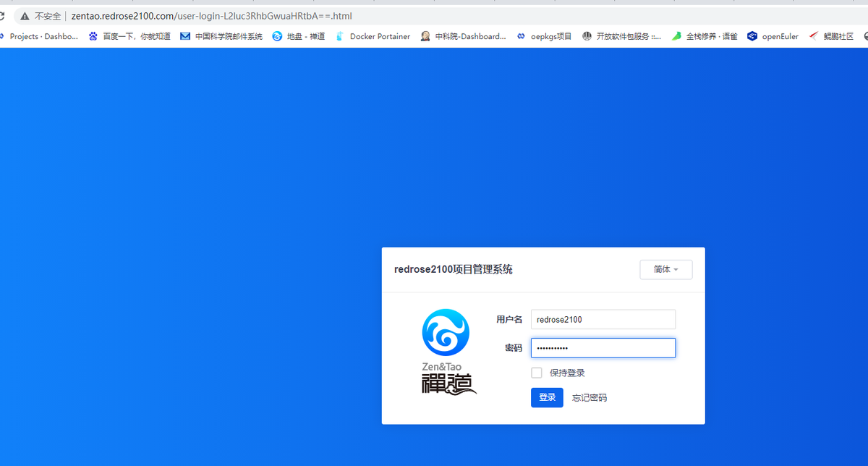Click the 密码 password field
868x466 pixels.
pyautogui.click(x=603, y=348)
